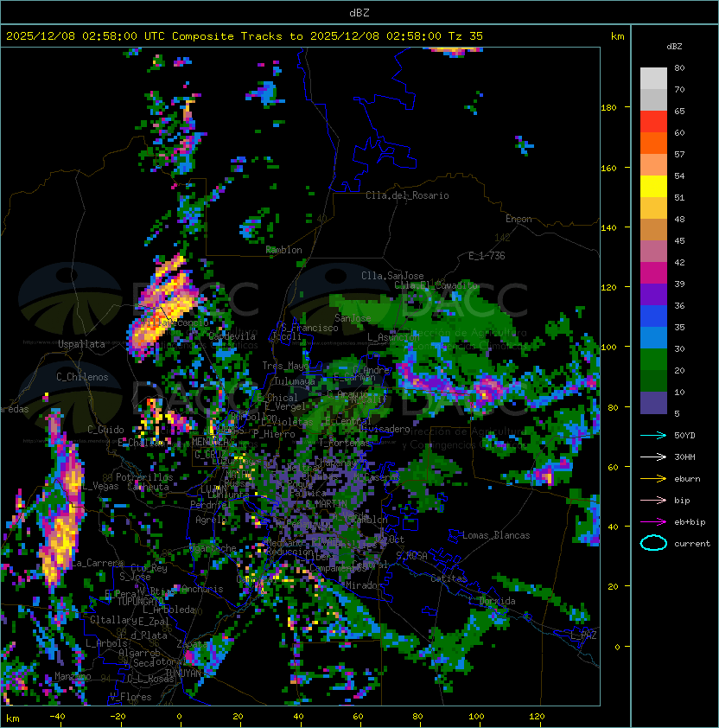Image resolution: width=719 pixels, height=728 pixels.
Task: Click the L_Asuncion place label
Action: pyautogui.click(x=393, y=337)
